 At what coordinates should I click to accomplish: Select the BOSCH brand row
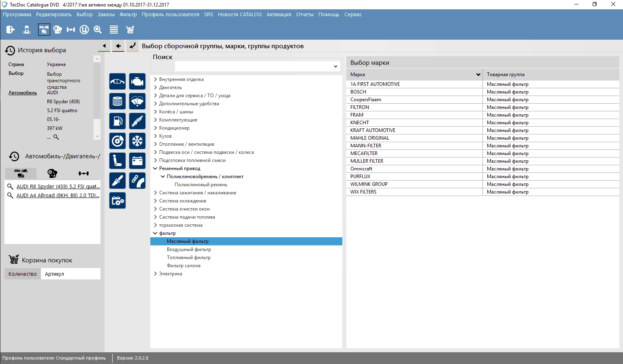[x=482, y=92]
